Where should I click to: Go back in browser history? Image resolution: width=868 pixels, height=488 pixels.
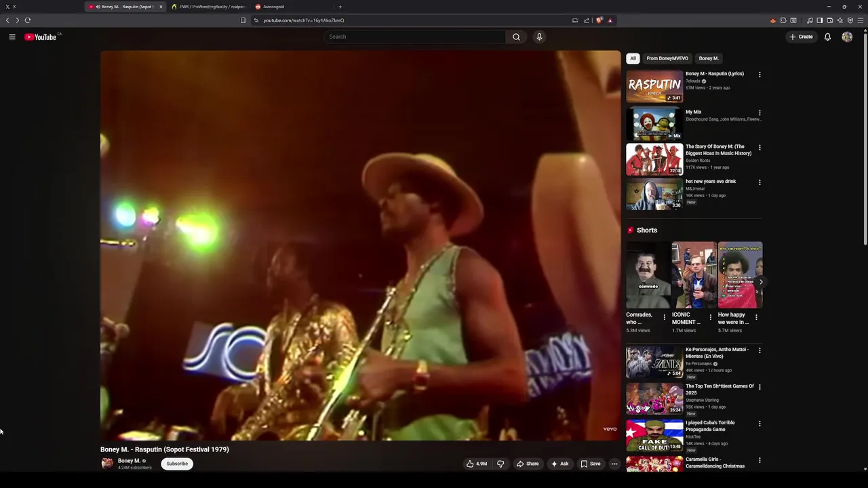click(7, 20)
